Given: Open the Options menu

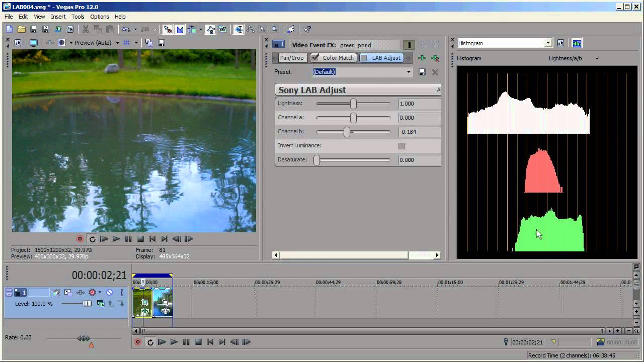Looking at the screenshot, I should [100, 17].
